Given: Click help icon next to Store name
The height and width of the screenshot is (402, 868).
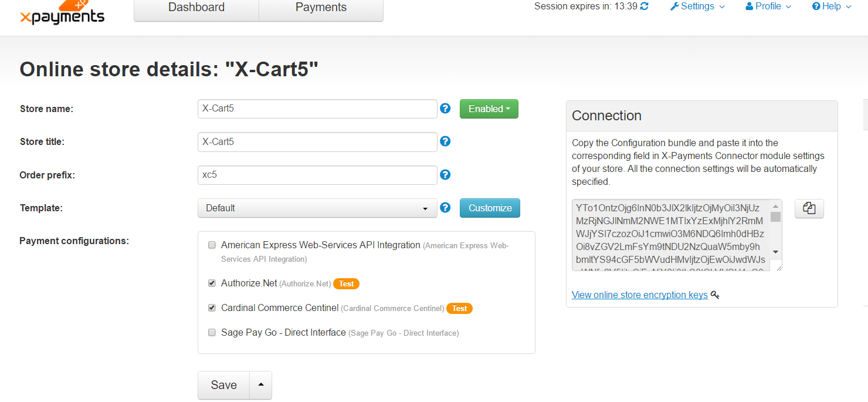Looking at the screenshot, I should [445, 109].
